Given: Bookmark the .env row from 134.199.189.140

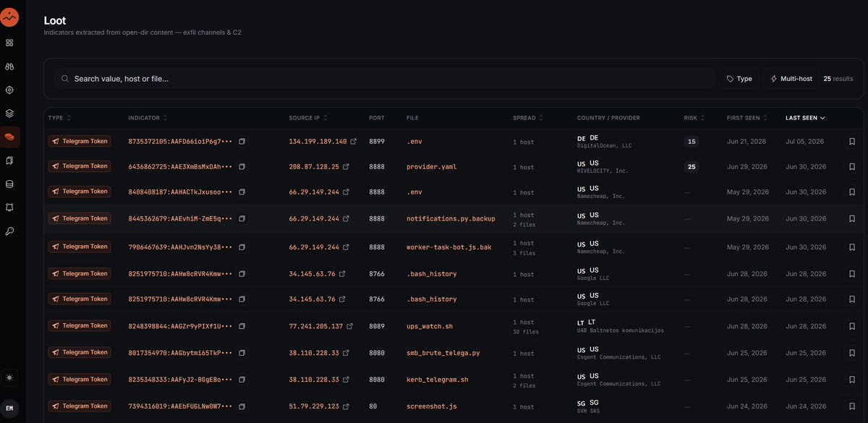Looking at the screenshot, I should (851, 142).
